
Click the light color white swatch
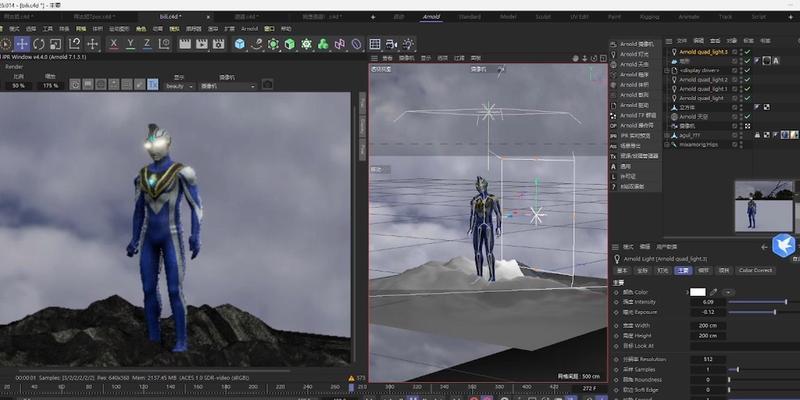[697, 292]
